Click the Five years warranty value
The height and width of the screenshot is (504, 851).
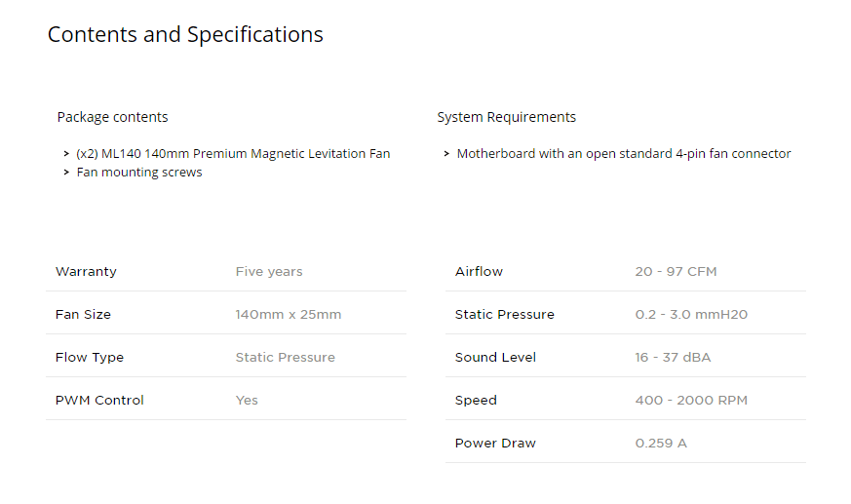tap(269, 272)
